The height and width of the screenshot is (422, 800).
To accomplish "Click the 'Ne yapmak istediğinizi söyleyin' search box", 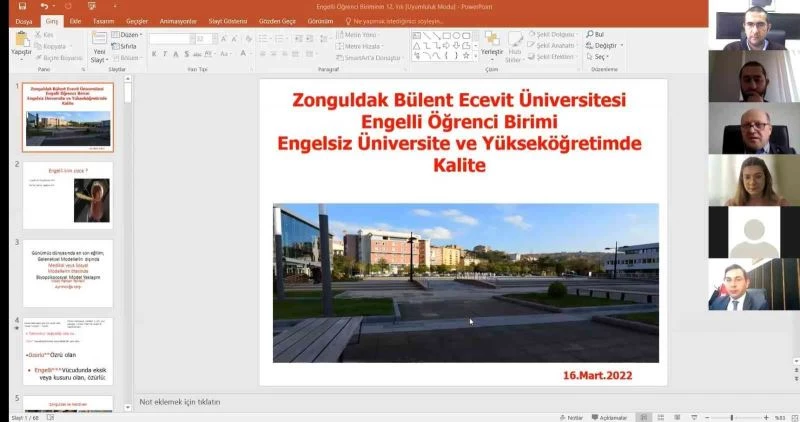I will click(394, 21).
